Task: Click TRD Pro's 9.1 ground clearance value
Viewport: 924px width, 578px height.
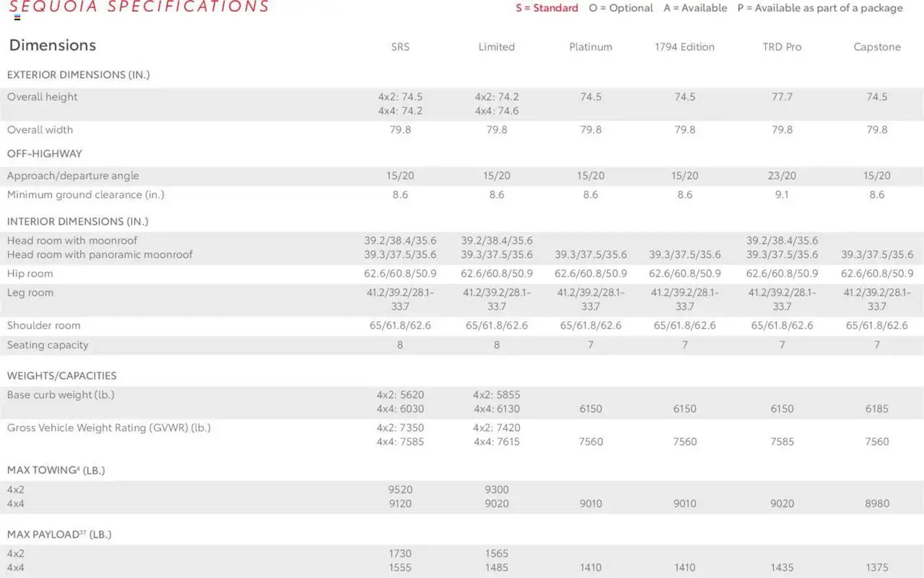Action: coord(782,195)
